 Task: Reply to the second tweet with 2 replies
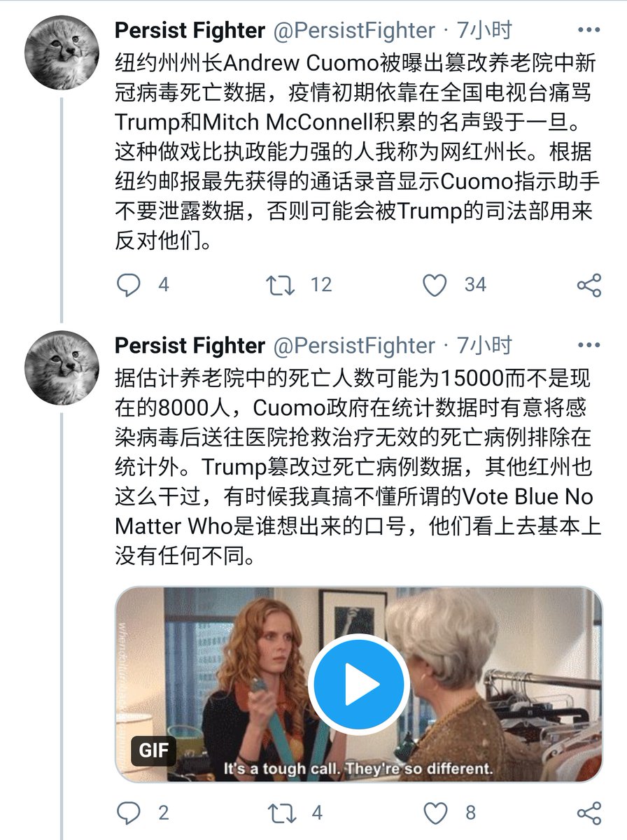coord(129,813)
